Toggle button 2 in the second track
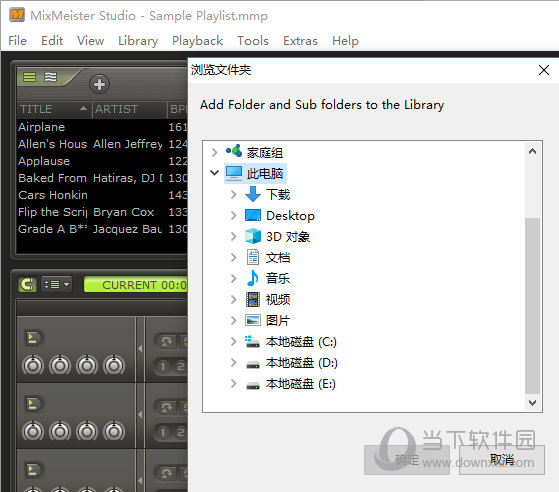 click(x=181, y=432)
